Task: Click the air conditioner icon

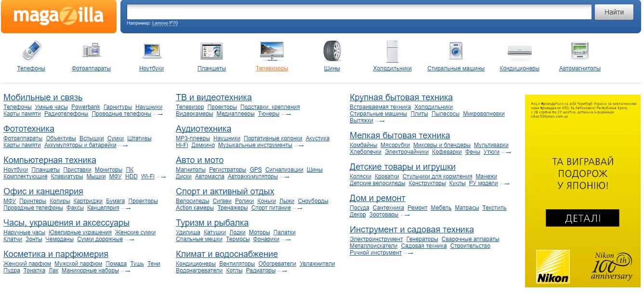Action: 519,51
